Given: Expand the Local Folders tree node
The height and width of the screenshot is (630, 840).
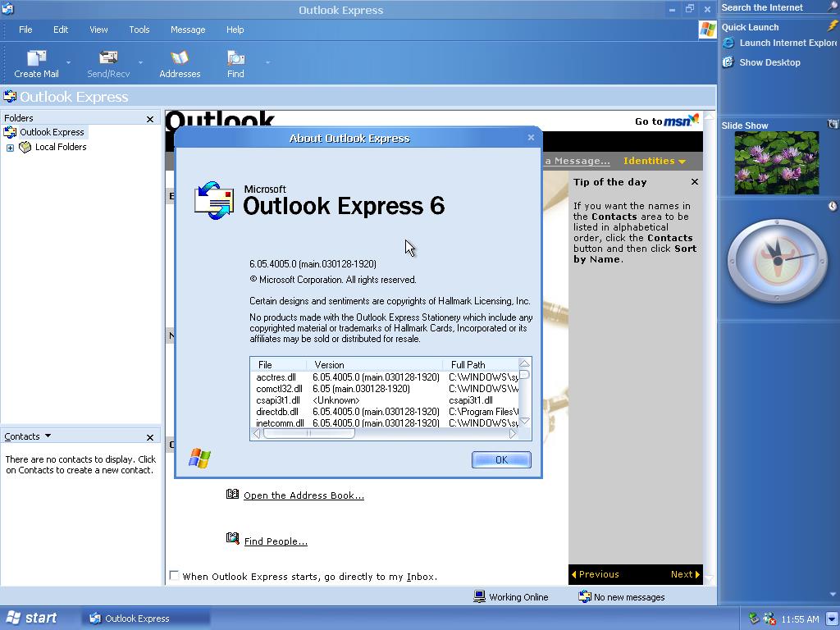Looking at the screenshot, I should [10, 148].
